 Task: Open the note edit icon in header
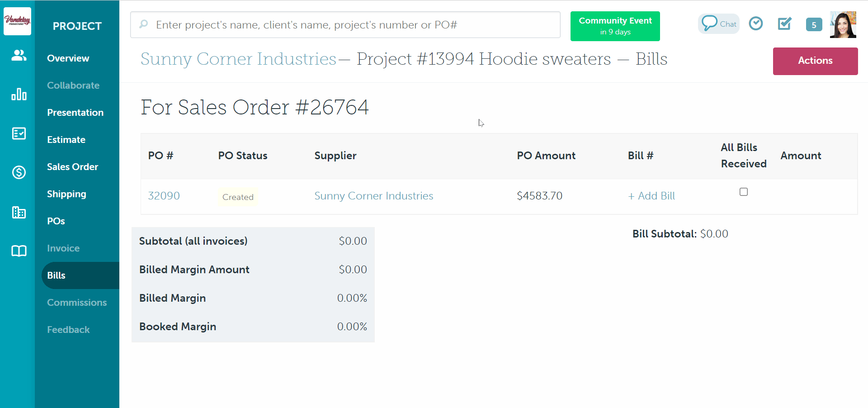click(784, 24)
